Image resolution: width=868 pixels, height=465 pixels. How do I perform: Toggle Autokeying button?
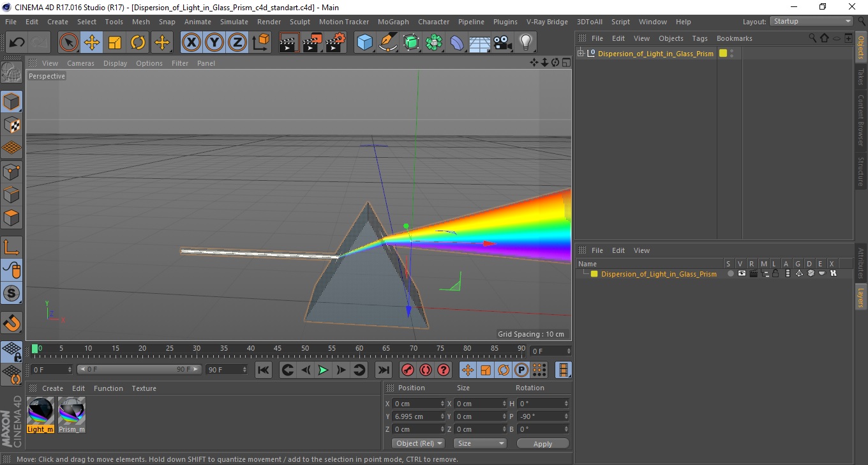point(426,370)
